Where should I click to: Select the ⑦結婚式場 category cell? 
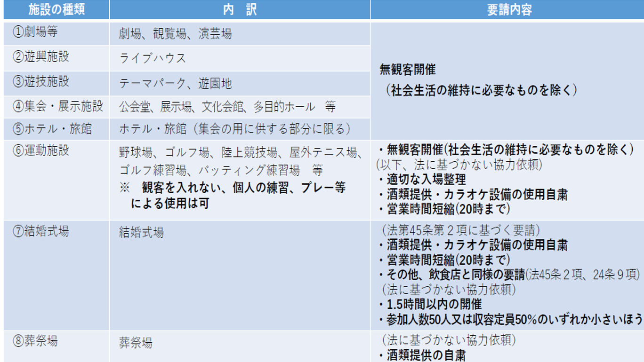(x=56, y=275)
